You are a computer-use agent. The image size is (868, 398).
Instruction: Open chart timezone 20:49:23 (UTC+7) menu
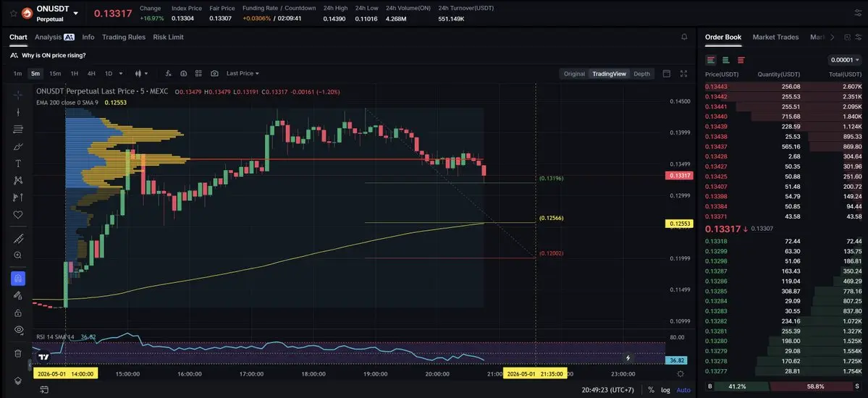[608, 390]
